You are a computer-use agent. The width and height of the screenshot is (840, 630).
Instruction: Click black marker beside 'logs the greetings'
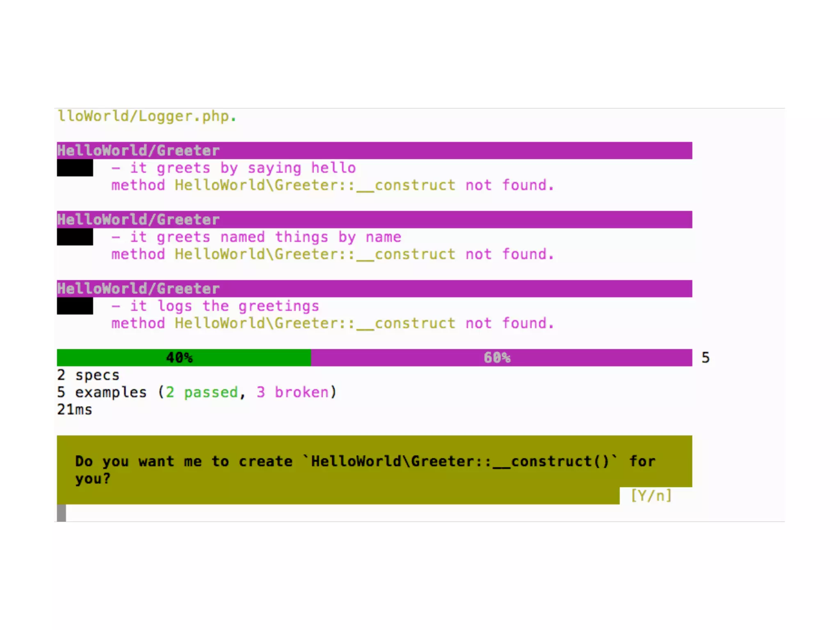point(75,306)
